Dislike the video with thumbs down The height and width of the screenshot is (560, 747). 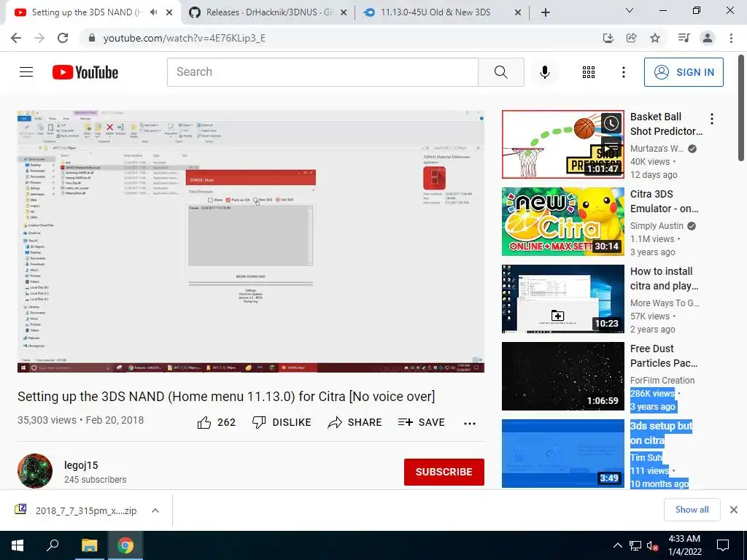pos(282,422)
